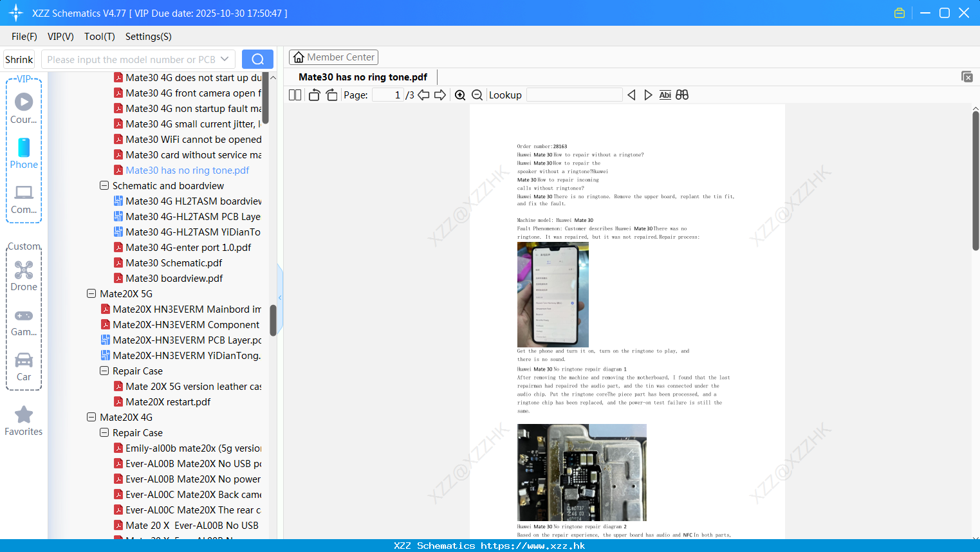The image size is (980, 552).
Task: Open model number dropdown arrow
Action: click(x=225, y=59)
